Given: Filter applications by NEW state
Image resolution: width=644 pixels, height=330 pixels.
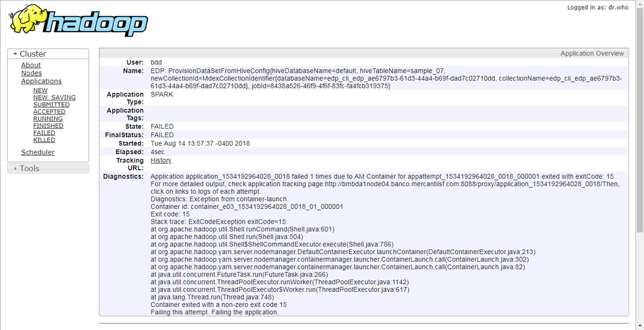Looking at the screenshot, I should click(40, 90).
